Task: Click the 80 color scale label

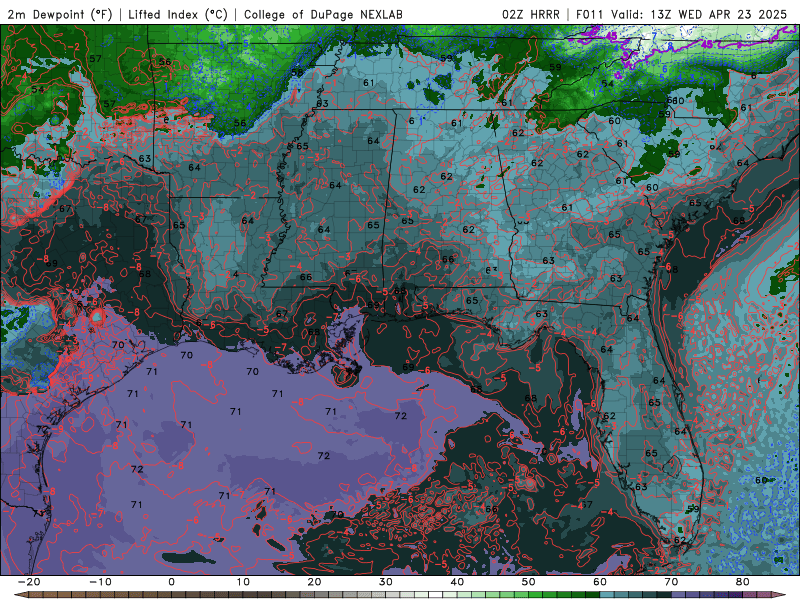Action: 743,582
